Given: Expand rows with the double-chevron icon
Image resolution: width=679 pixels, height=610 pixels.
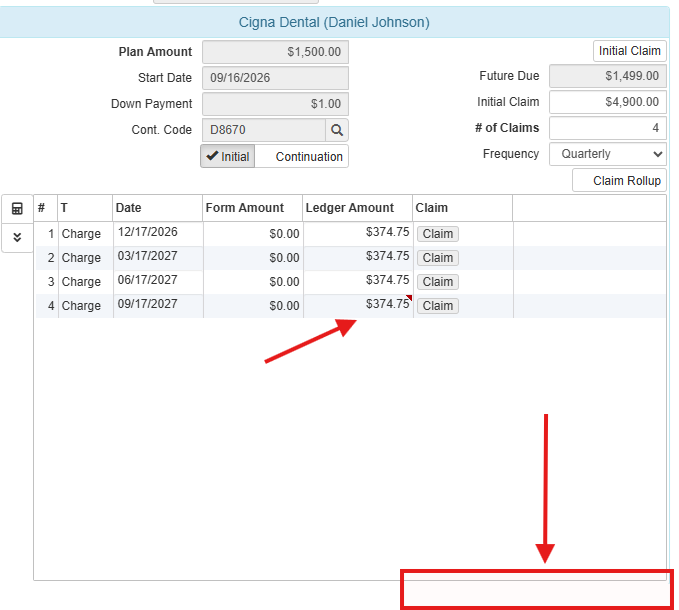Looking at the screenshot, I should [x=17, y=237].
